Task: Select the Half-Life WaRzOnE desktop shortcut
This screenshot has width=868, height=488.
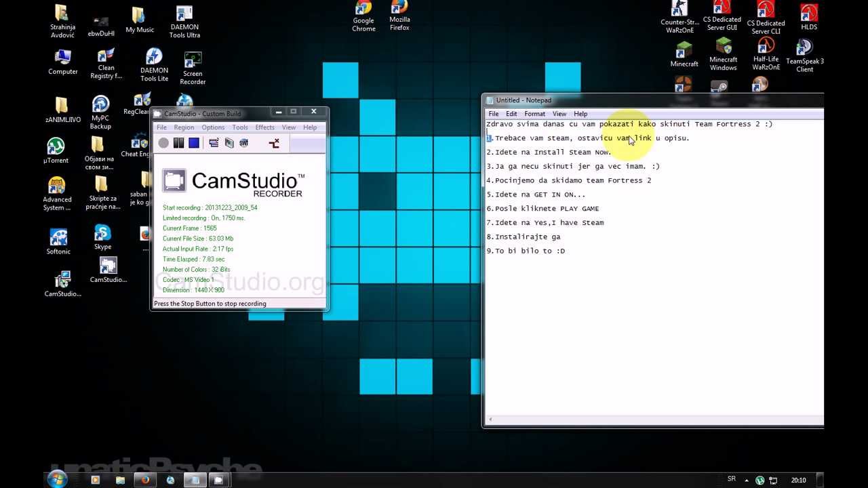Action: (766, 54)
